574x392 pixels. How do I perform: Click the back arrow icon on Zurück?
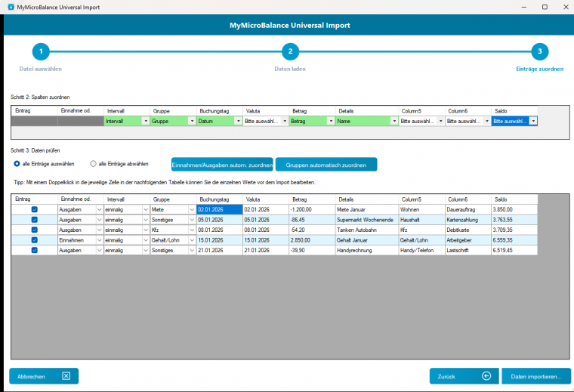point(486,376)
